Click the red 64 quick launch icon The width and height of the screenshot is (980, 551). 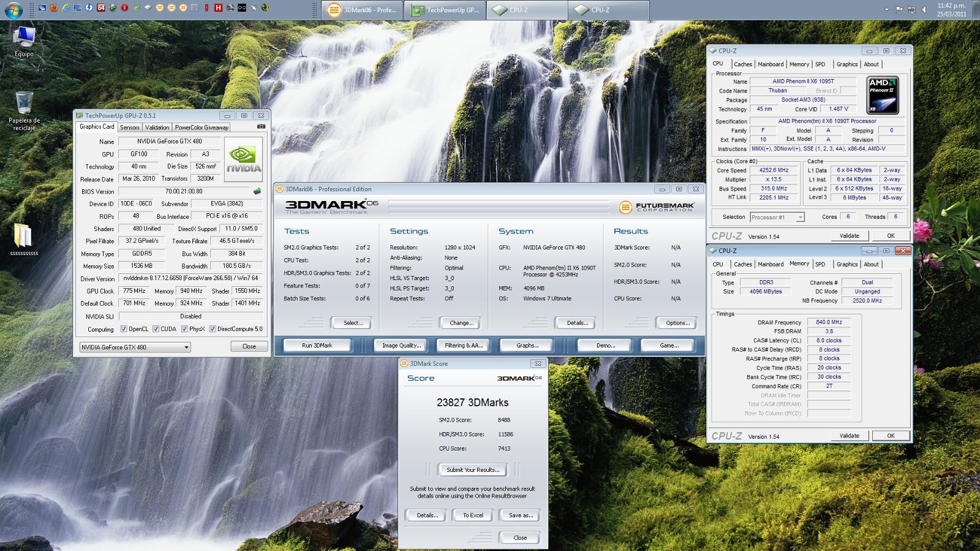pos(101,8)
